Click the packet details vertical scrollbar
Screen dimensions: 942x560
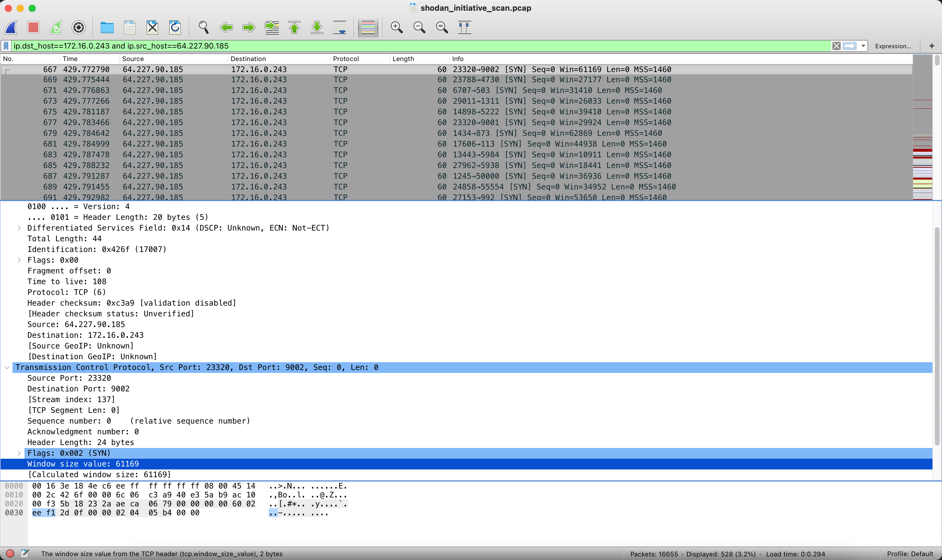tap(937, 336)
